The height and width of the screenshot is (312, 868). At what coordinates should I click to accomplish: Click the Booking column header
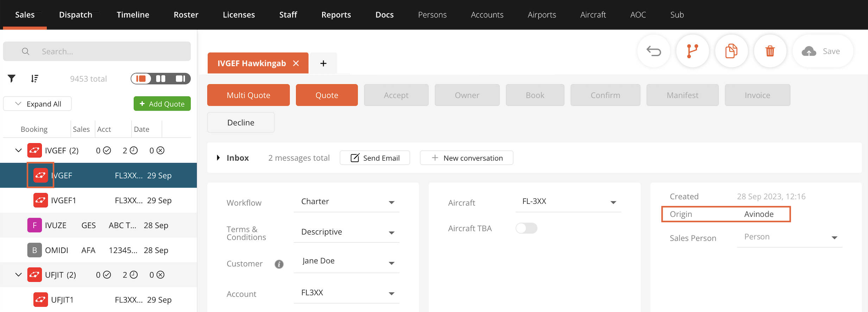(x=34, y=129)
